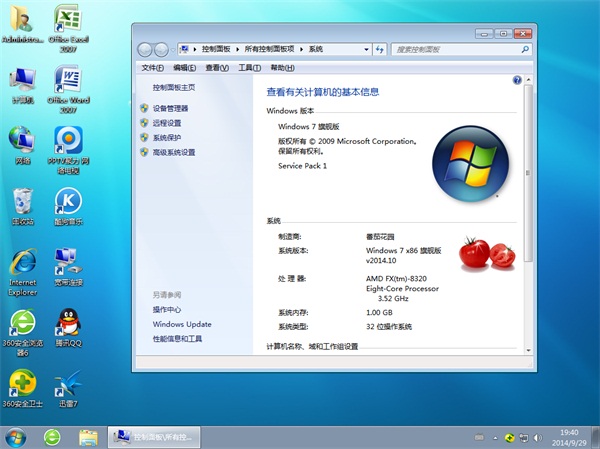Open the 查看(V) menu
This screenshot has width=600, height=449.
217,68
